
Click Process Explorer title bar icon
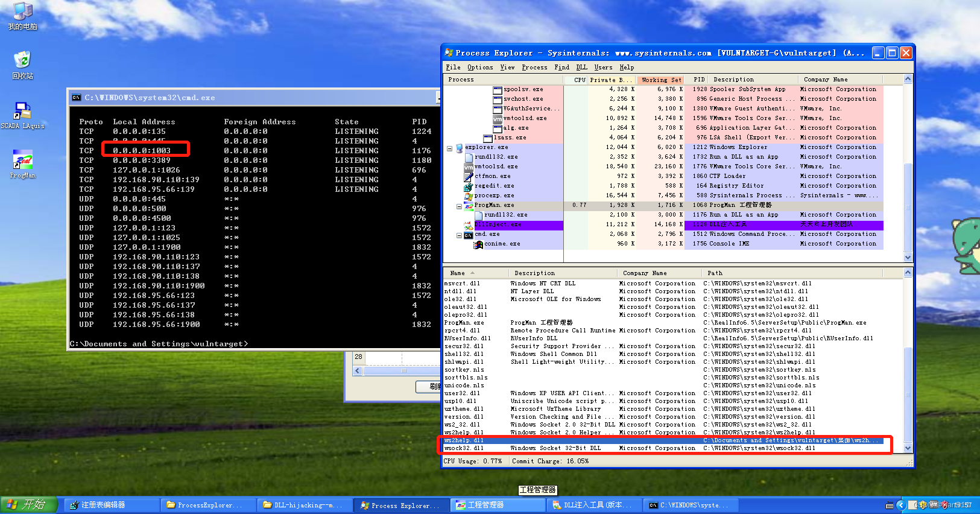coord(449,52)
